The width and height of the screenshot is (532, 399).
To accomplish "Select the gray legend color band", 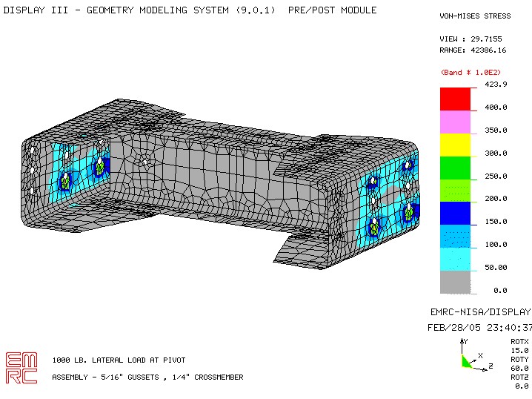I will pyautogui.click(x=455, y=282).
